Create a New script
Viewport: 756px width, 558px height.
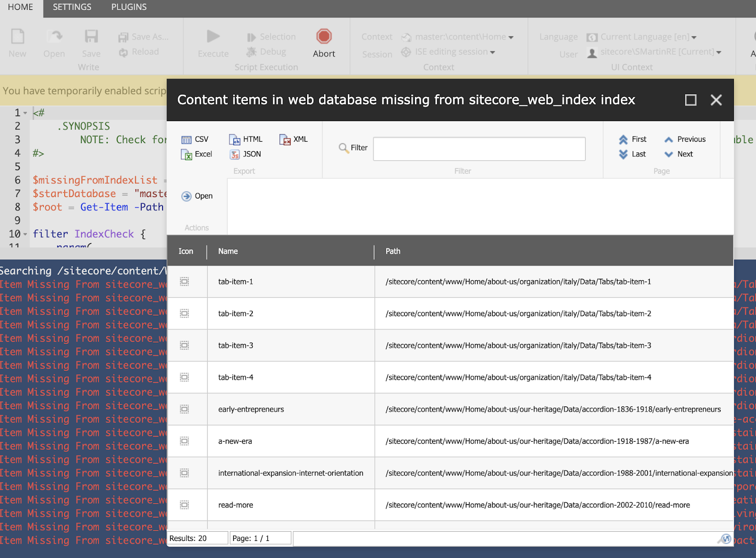click(x=17, y=43)
